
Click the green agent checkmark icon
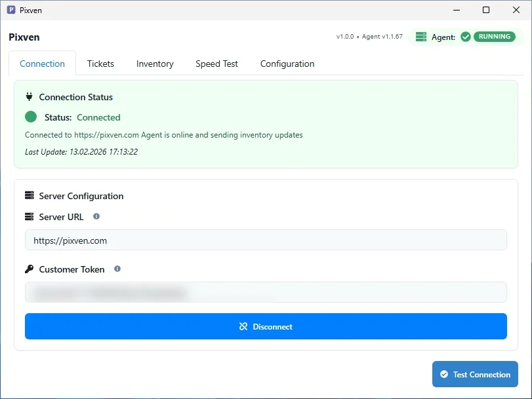click(x=466, y=37)
